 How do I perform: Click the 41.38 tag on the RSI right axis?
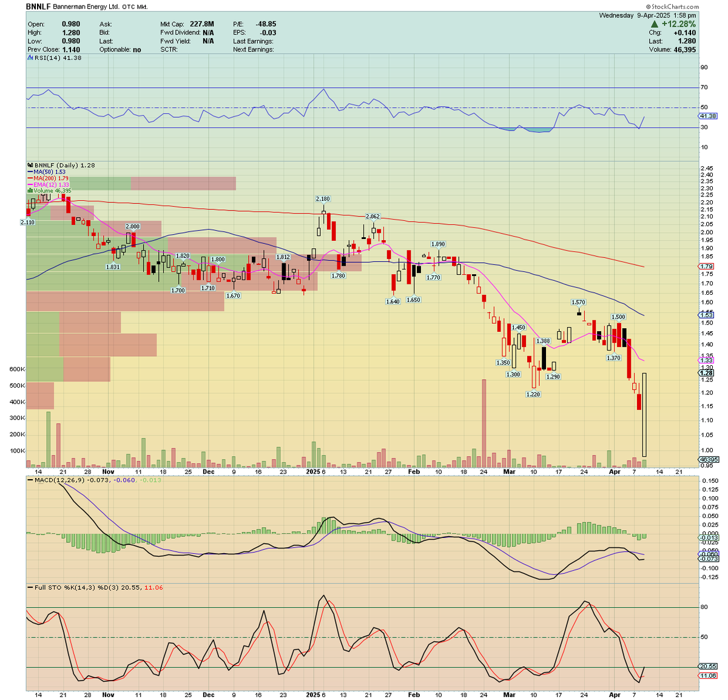(708, 116)
